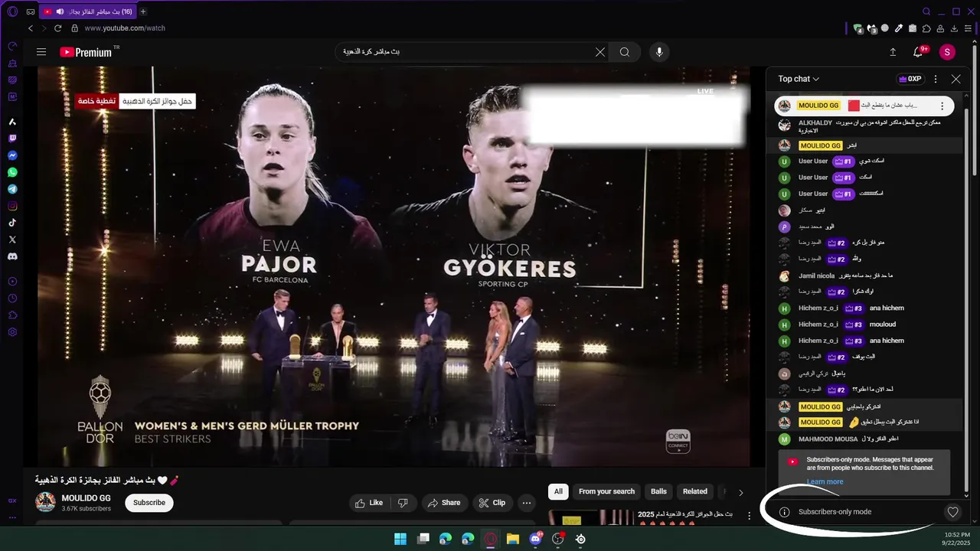Select the All filter chip
The width and height of the screenshot is (980, 551).
tap(558, 491)
